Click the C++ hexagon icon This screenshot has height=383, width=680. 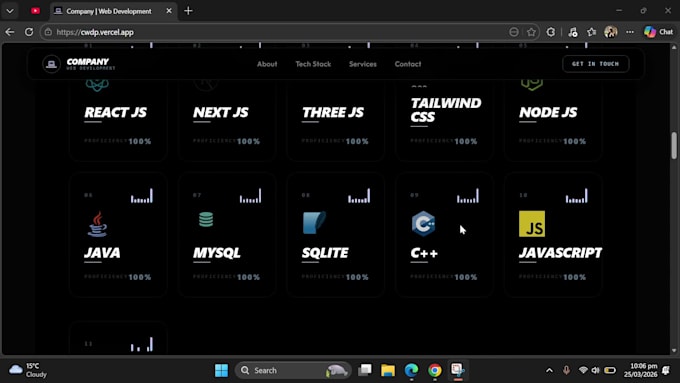[x=423, y=224]
